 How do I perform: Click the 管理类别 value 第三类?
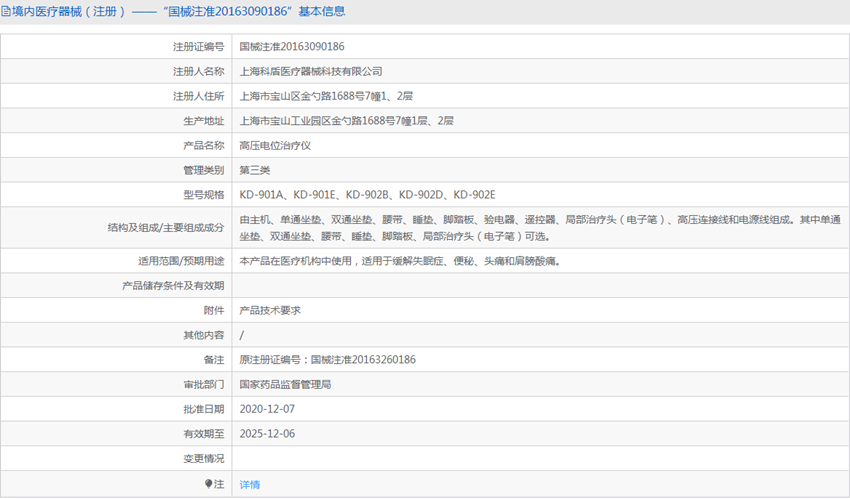255,170
